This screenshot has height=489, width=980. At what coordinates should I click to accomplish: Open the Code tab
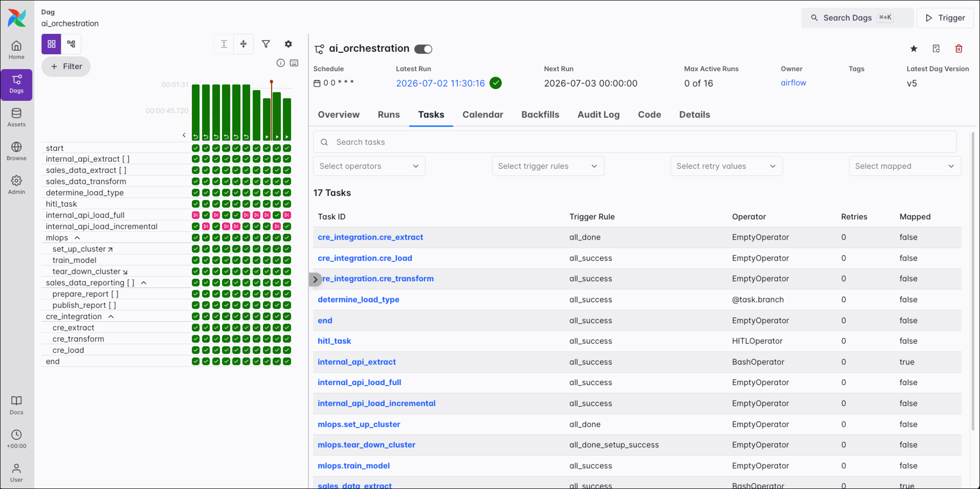(x=650, y=115)
